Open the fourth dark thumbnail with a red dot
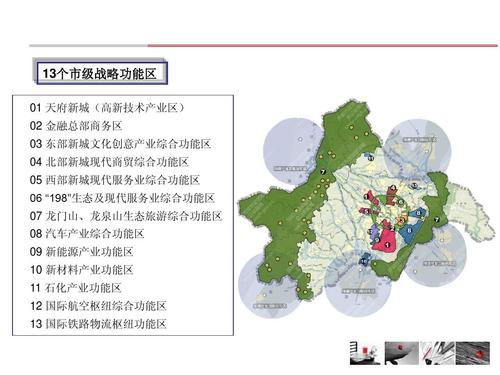The height and width of the screenshot is (375, 500). click(473, 353)
